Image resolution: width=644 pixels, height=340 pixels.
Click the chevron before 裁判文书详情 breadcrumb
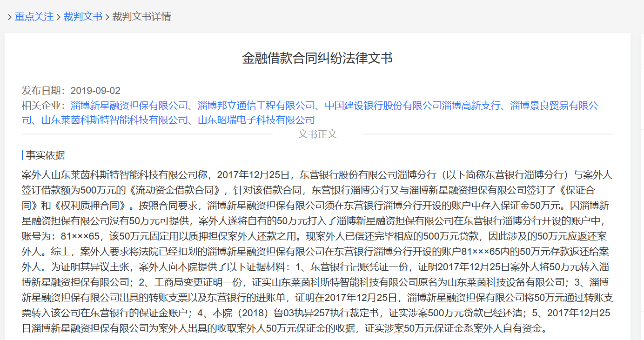[107, 17]
